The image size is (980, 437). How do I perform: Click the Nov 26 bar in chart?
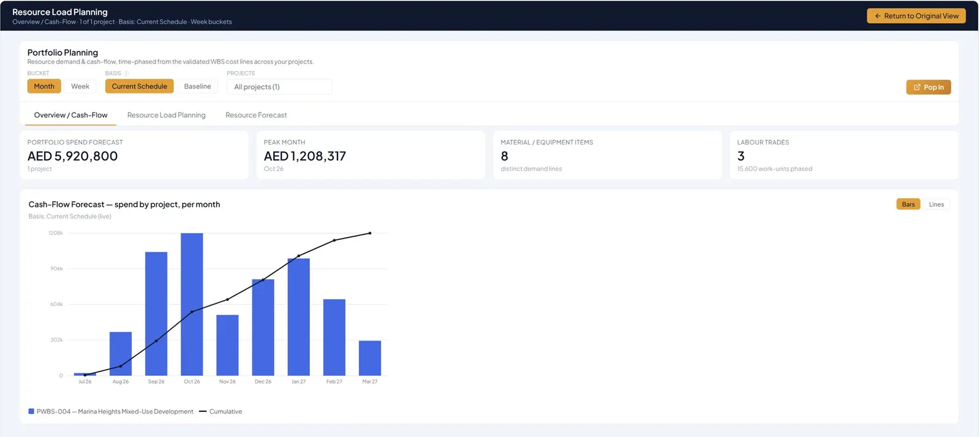point(227,345)
